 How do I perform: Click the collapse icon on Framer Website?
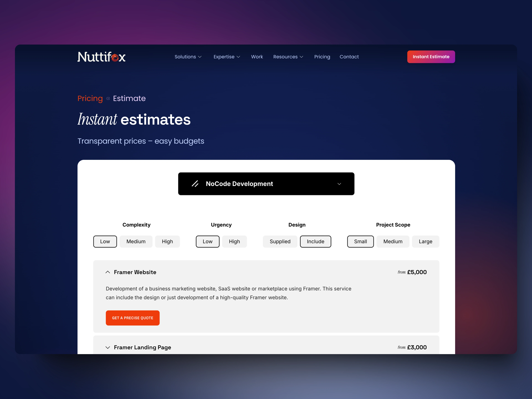coord(108,272)
